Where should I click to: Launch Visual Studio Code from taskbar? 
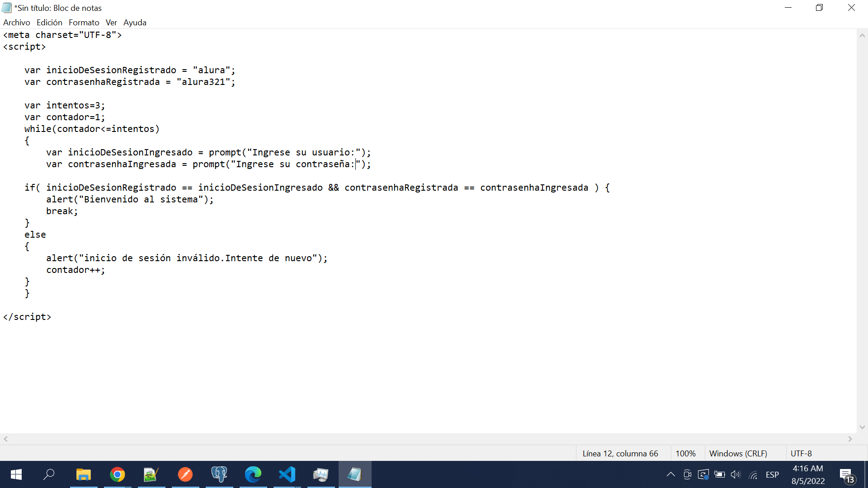click(287, 474)
